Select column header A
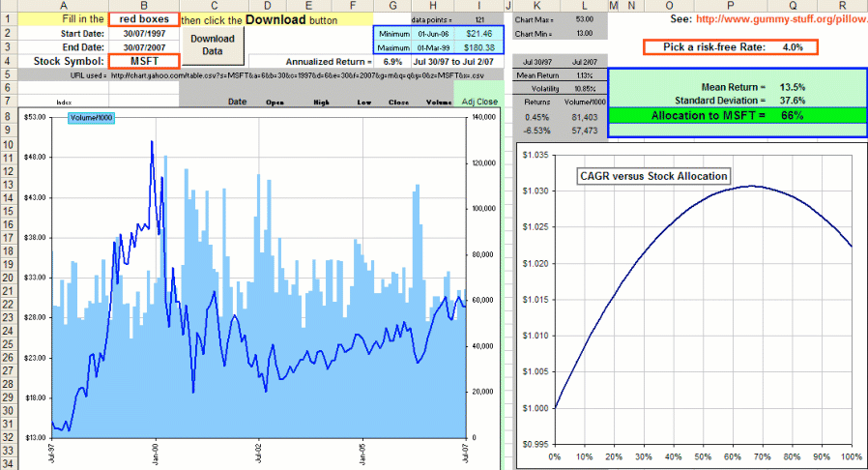Image resolution: width=868 pixels, height=470 pixels. coord(64,6)
